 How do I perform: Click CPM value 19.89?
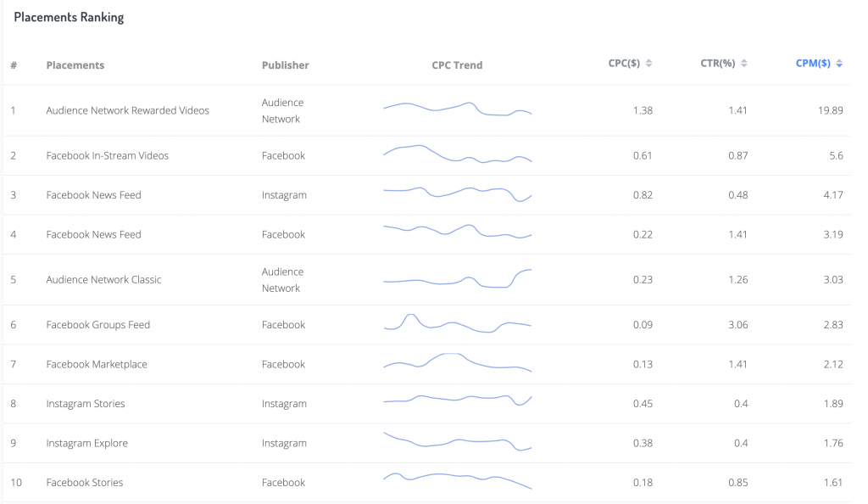tap(831, 110)
